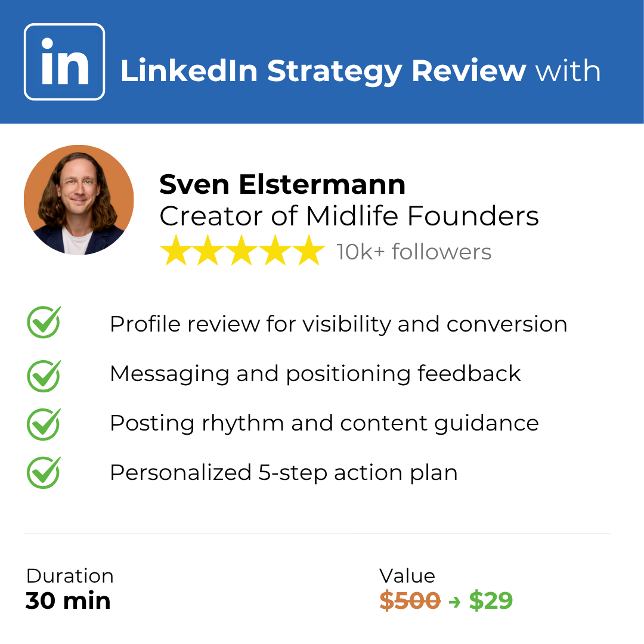Click the crossed-out $500 price
Image resolution: width=644 pixels, height=644 pixels.
pos(410,601)
